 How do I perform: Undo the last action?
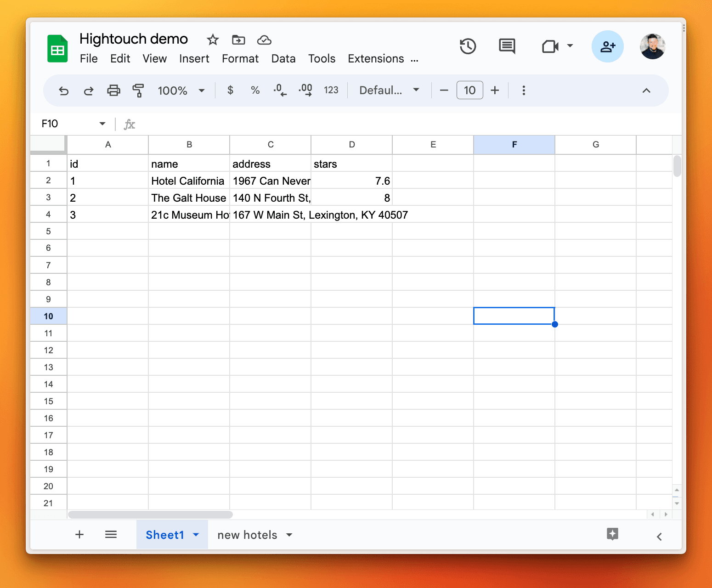click(x=64, y=90)
